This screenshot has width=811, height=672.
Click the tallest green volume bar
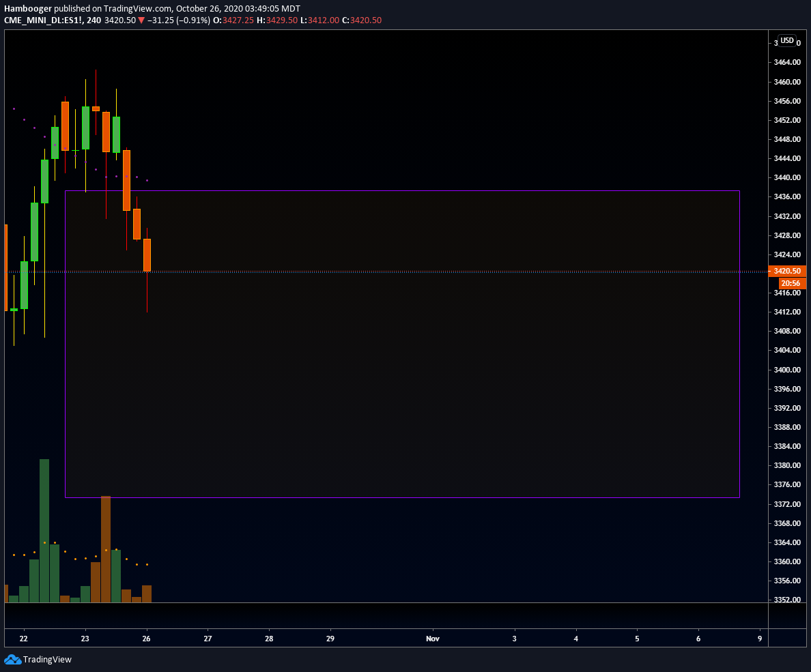[44, 531]
